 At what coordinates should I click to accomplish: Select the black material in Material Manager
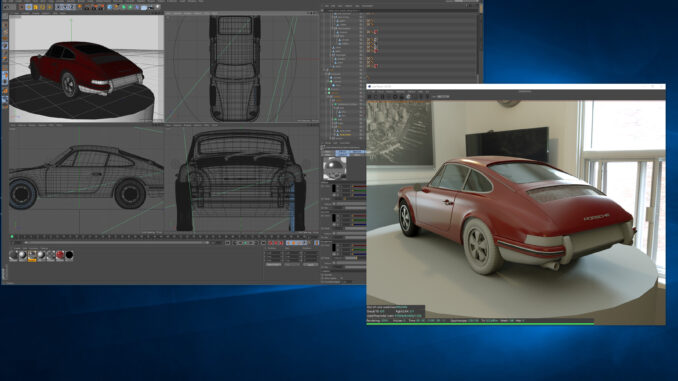(69, 255)
